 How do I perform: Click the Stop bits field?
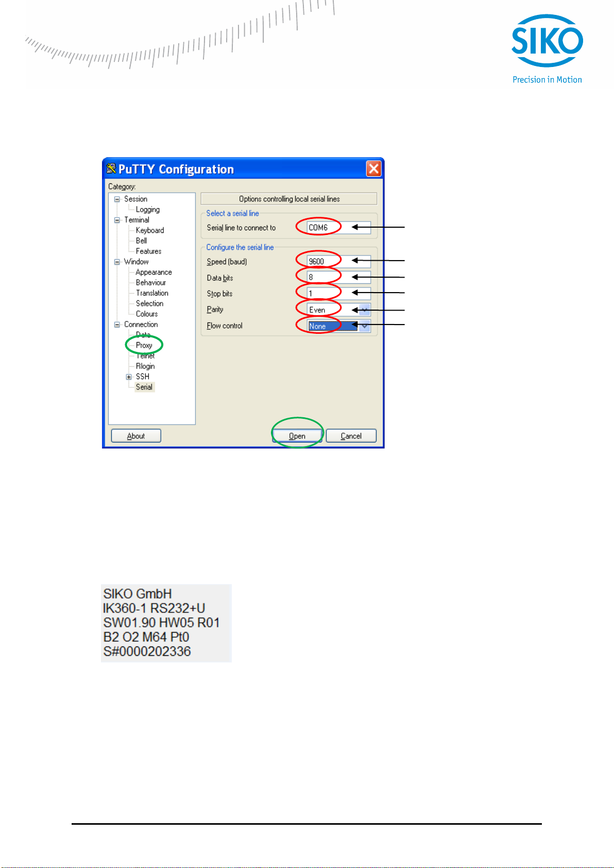tap(338, 293)
